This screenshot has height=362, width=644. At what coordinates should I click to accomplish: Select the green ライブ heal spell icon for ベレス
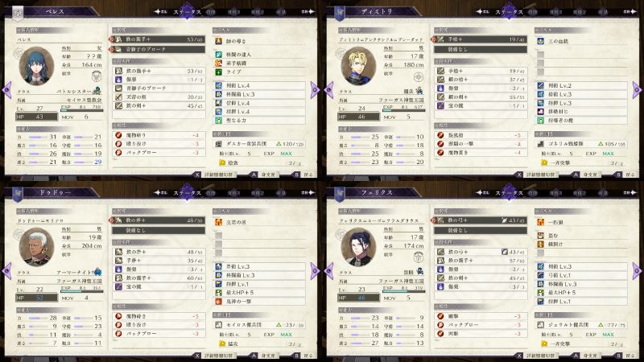point(218,72)
